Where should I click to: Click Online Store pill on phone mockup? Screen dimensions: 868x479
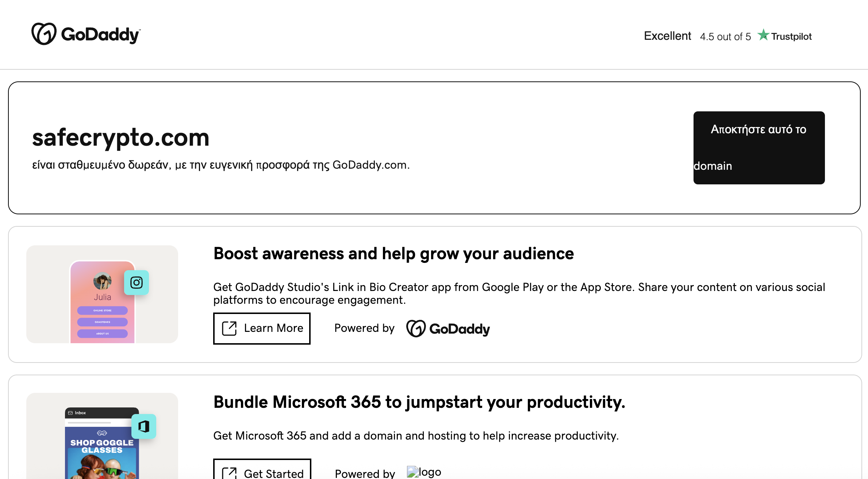pyautogui.click(x=102, y=310)
